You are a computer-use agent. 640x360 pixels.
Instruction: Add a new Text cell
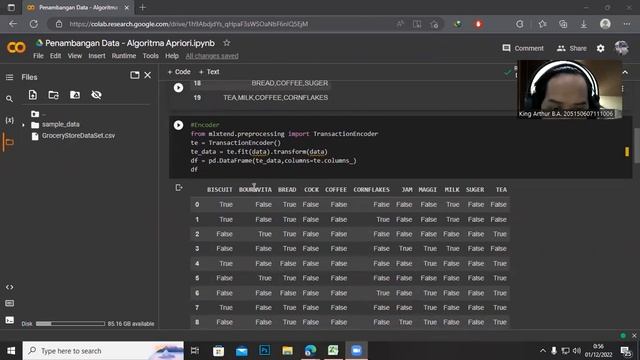[x=209, y=72]
